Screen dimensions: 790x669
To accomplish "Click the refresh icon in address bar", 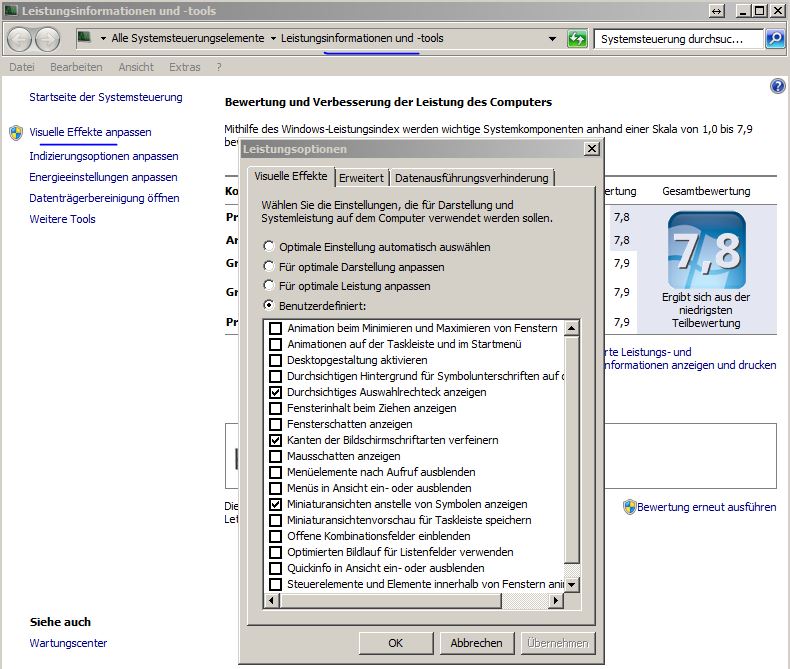I will 577,39.
